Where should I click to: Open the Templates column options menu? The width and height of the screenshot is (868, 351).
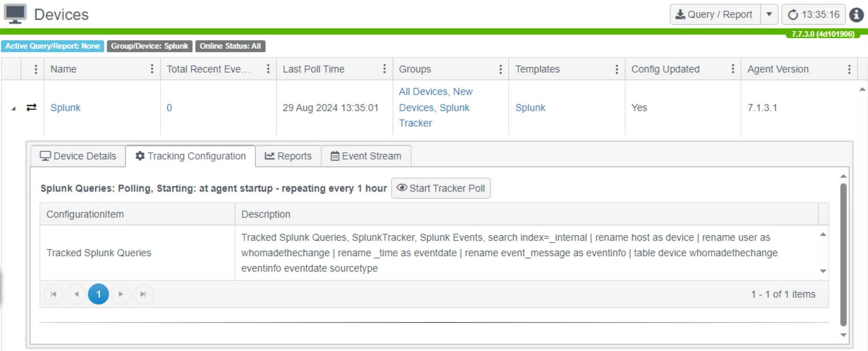(x=617, y=69)
